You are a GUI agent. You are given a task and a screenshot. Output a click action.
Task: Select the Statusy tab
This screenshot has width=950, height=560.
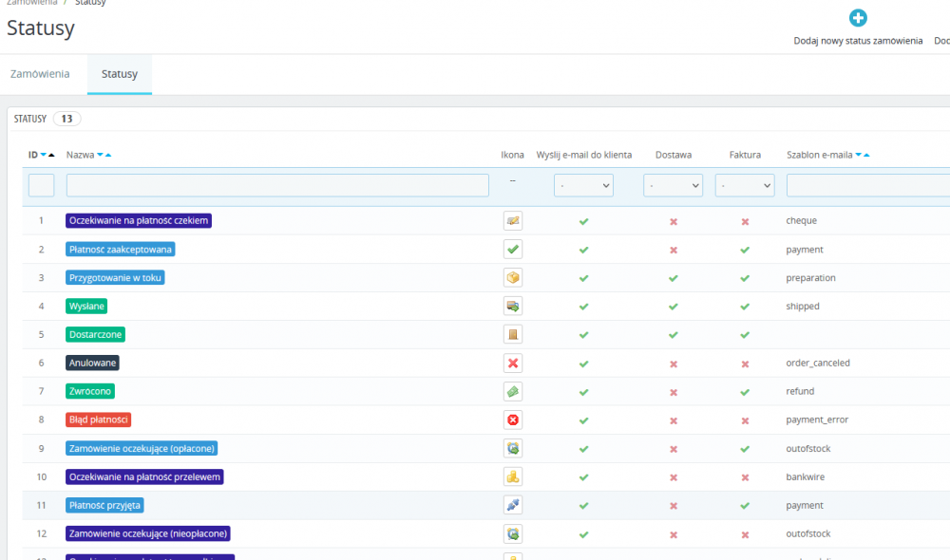tap(120, 74)
